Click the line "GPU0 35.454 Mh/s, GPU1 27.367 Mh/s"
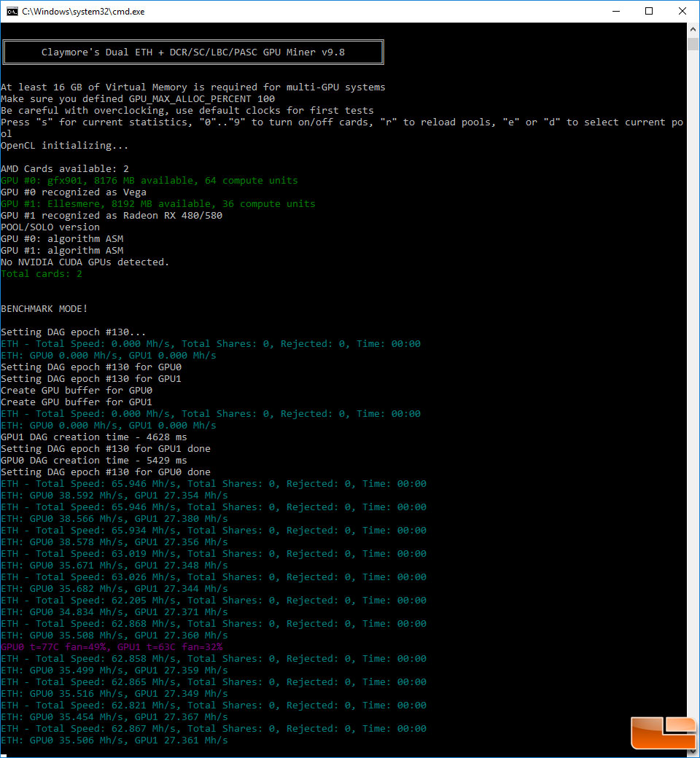Screen dimensions: 700x758 point(114,717)
